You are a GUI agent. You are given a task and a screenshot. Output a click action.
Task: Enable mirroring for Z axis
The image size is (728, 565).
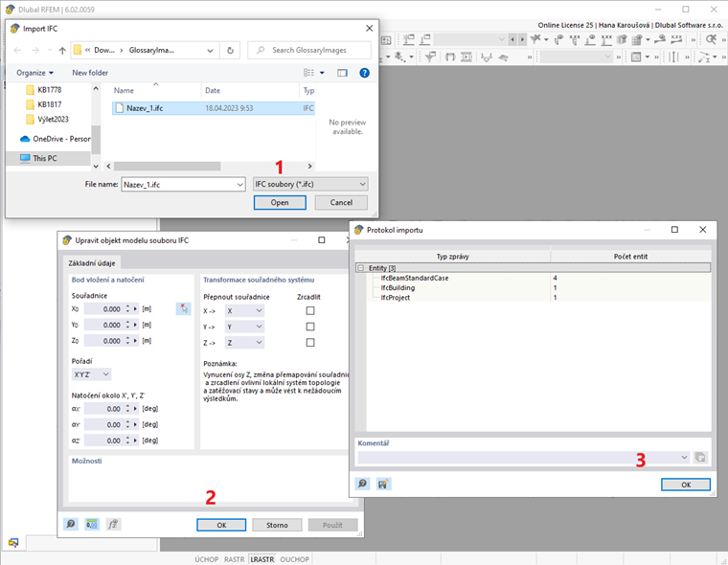pos(310,342)
